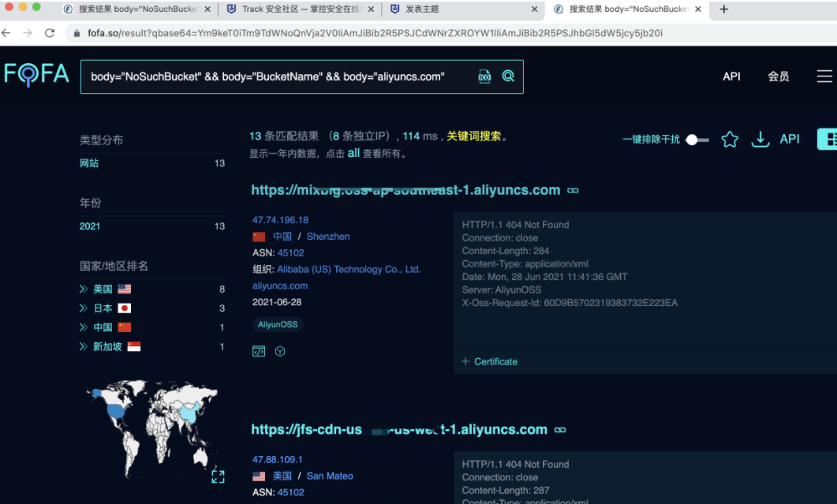Click the link chain icon beside mixbig result
The width and height of the screenshot is (837, 504).
tap(573, 189)
